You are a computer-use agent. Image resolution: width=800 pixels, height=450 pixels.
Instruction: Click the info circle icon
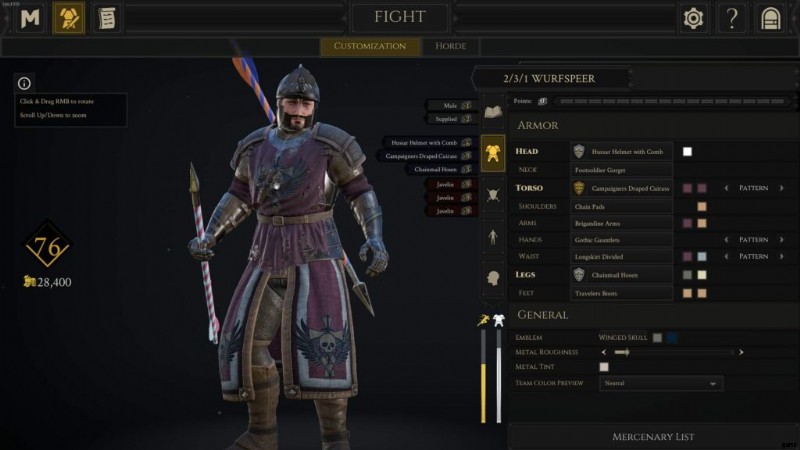24,83
